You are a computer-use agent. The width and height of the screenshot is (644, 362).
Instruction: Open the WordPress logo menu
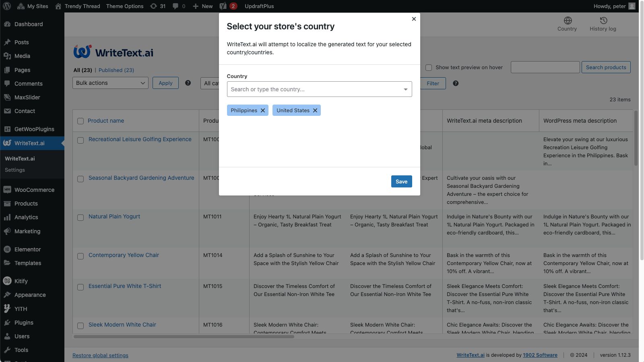7,6
